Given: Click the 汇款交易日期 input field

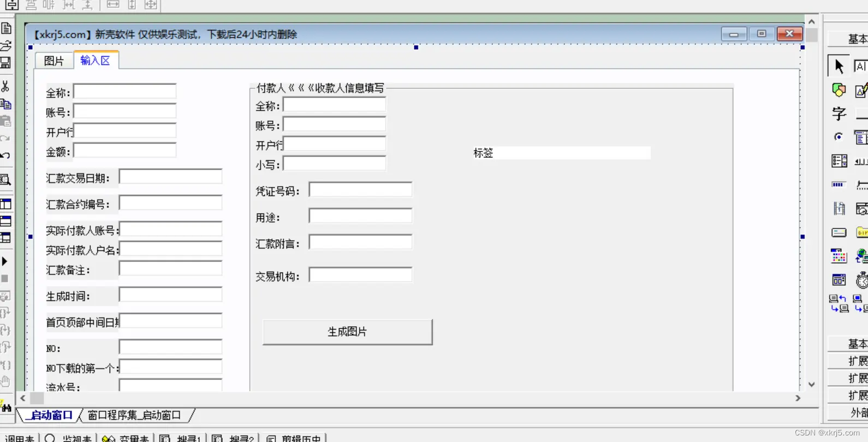Looking at the screenshot, I should point(170,176).
